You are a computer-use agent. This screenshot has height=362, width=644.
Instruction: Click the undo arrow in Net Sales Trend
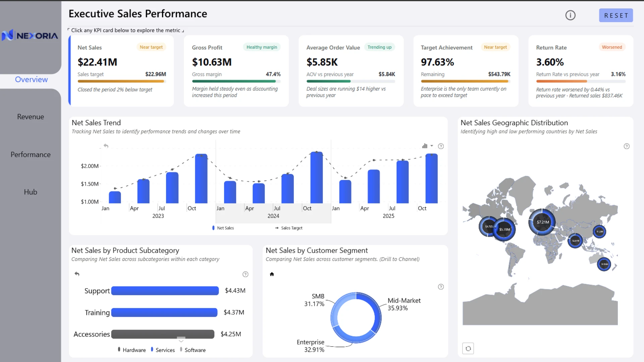(x=106, y=146)
